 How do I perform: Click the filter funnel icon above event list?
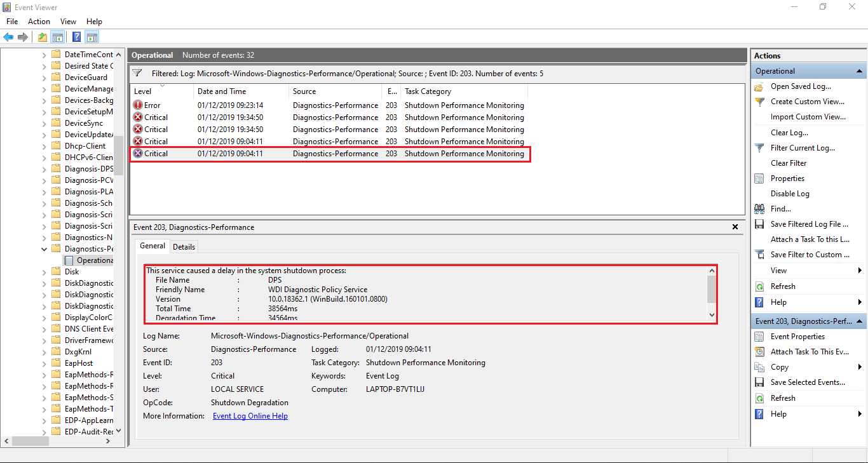tap(137, 74)
